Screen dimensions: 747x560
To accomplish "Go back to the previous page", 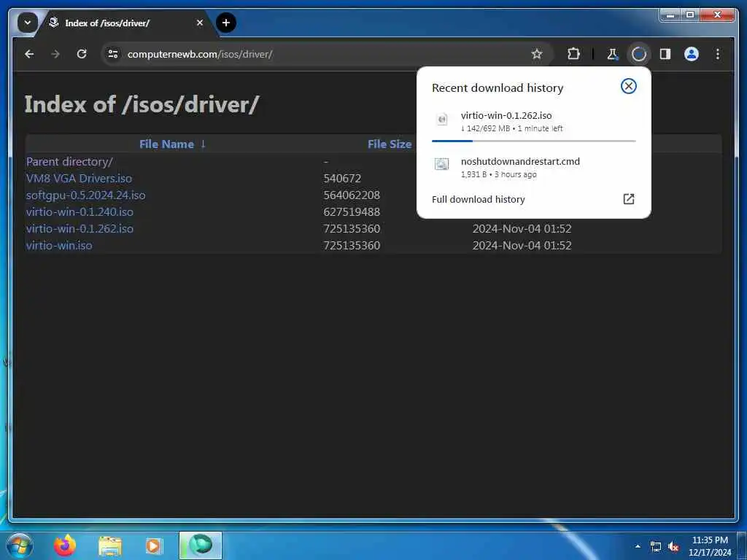I will point(29,54).
